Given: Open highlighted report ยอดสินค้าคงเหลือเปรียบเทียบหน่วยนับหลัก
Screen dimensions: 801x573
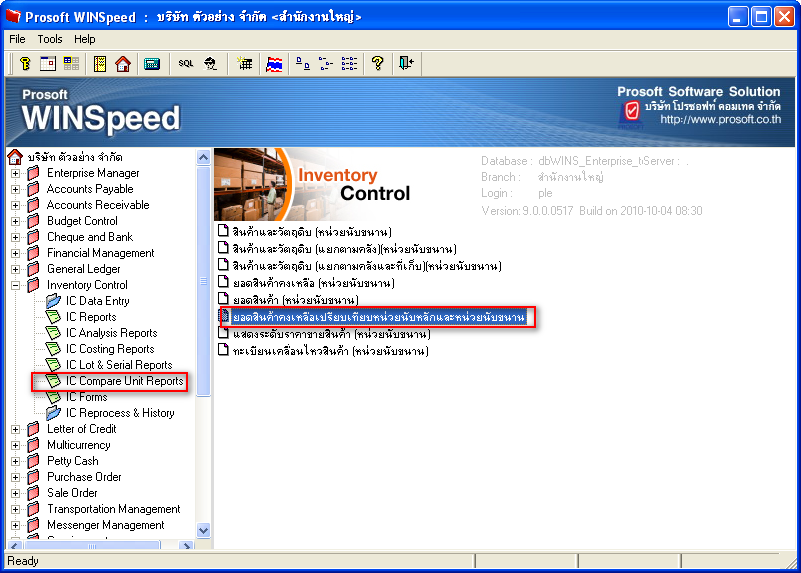Looking at the screenshot, I should [379, 317].
